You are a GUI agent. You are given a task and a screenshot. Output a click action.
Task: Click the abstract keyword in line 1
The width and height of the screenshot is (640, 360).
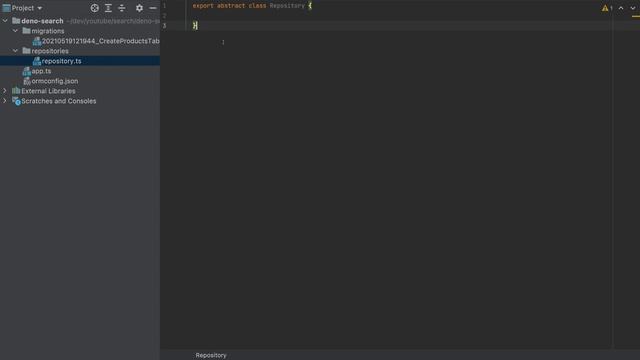[231, 6]
